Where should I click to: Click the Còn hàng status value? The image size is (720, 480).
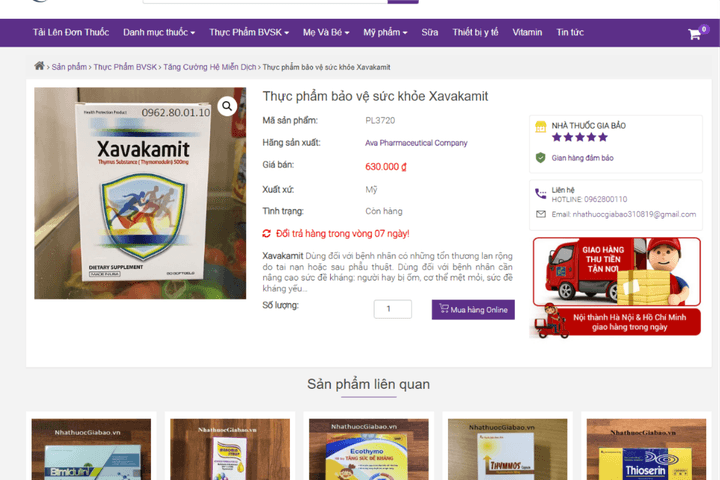(383, 211)
